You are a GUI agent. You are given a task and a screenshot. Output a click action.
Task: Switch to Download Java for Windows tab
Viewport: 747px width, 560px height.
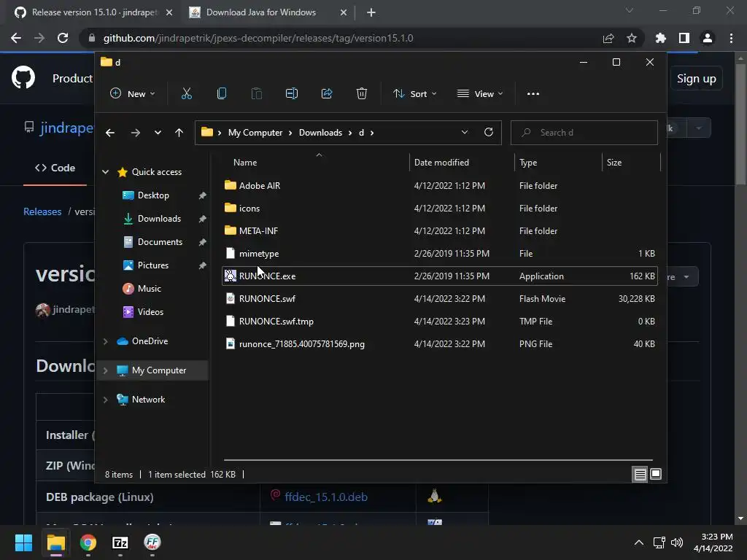(261, 12)
